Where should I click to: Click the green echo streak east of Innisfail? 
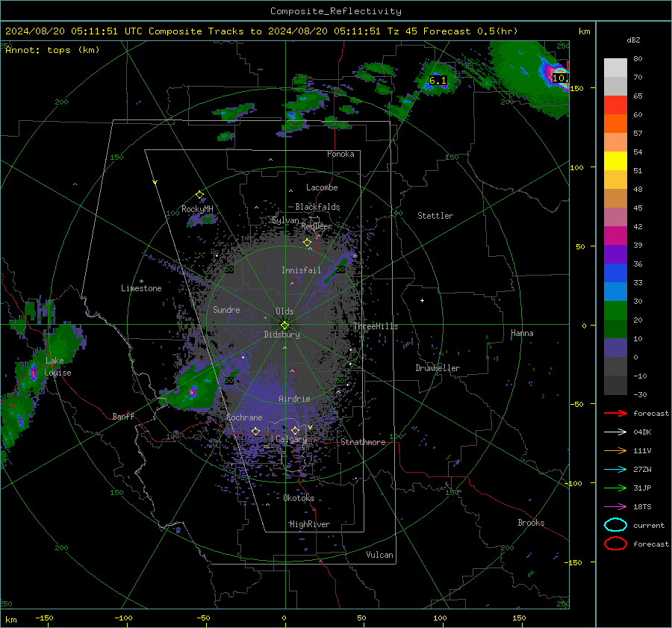tap(335, 270)
